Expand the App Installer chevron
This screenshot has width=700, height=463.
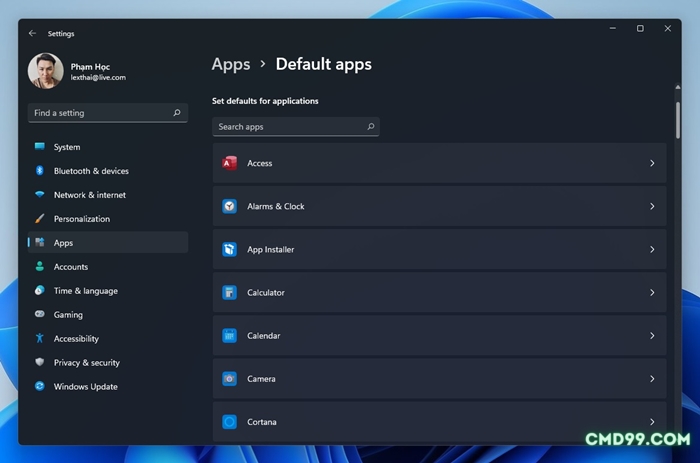coord(652,250)
